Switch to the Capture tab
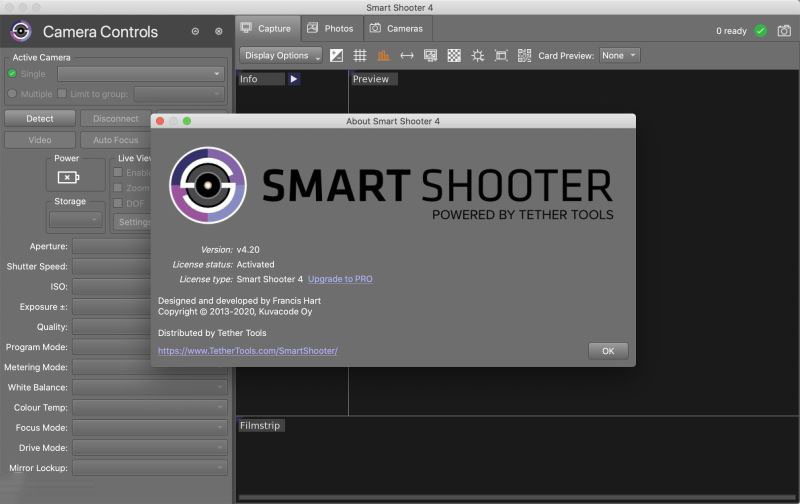 (267, 29)
